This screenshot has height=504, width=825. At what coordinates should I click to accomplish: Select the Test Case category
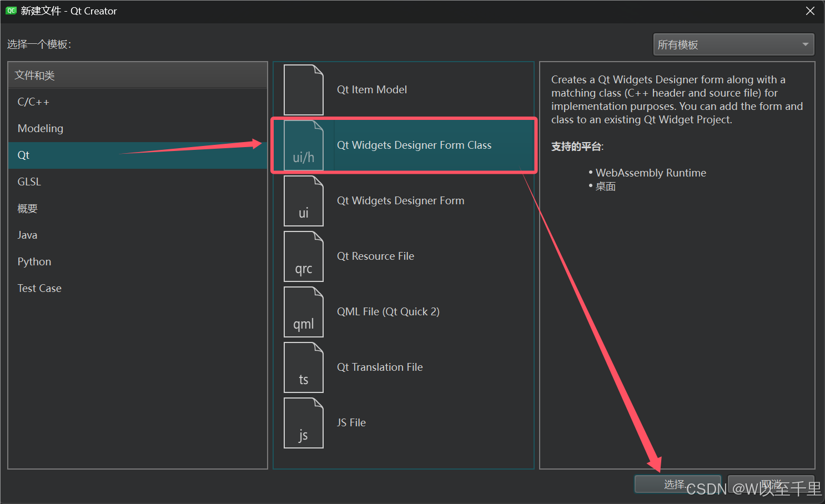138,289
